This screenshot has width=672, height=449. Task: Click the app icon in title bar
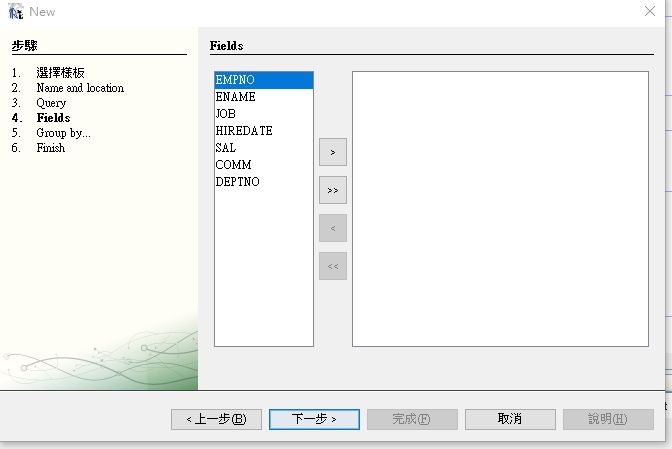point(15,12)
